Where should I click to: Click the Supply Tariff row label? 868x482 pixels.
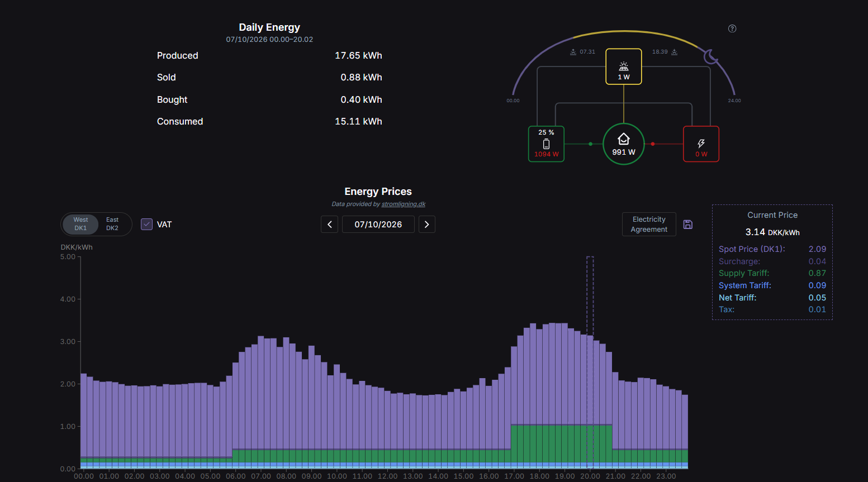coord(744,273)
